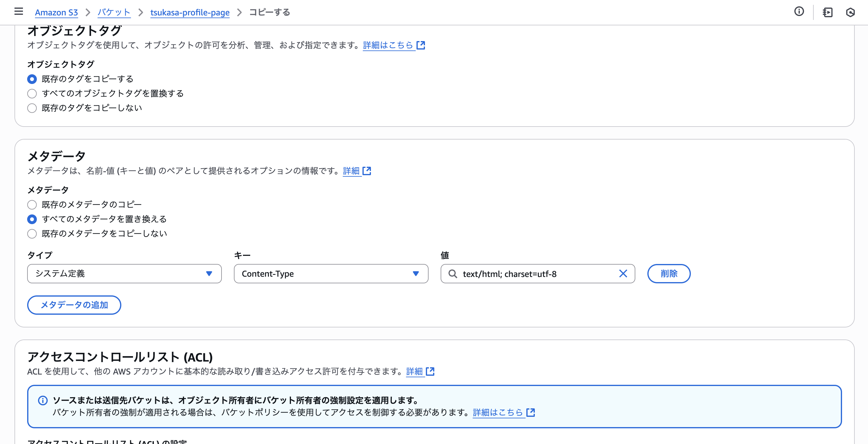Click the info icon in the ACL notice box
868x444 pixels.
pos(43,400)
